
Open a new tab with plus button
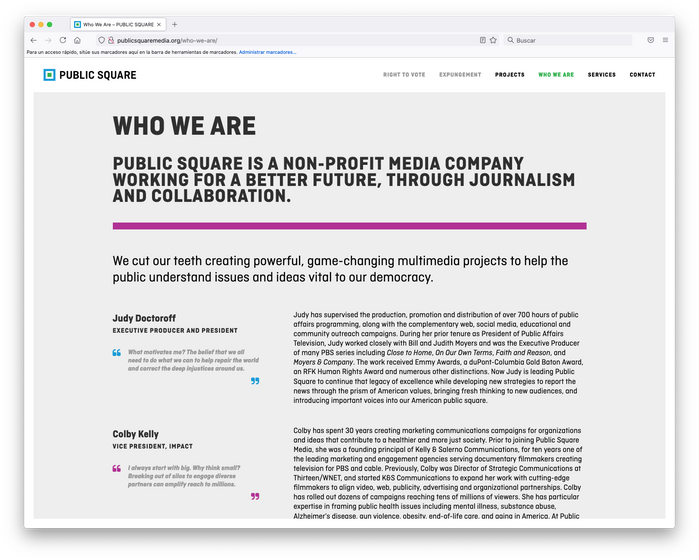(x=175, y=25)
